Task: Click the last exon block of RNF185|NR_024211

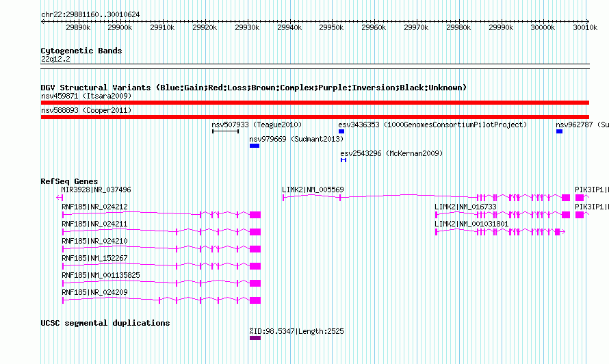Action: 255,232
